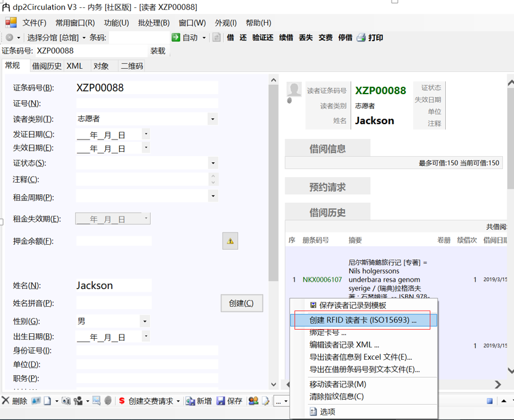Click the two people icon in bottom toolbar
514x420 pixels.
pyautogui.click(x=253, y=401)
